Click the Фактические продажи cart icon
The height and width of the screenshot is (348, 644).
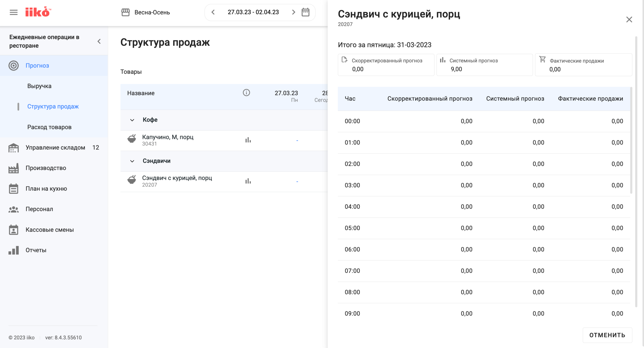(542, 59)
